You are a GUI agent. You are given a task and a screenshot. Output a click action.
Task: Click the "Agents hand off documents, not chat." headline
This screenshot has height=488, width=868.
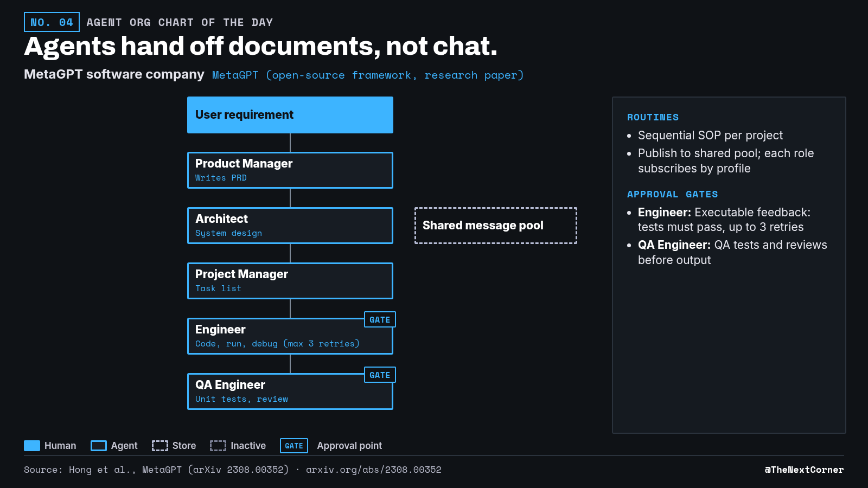pos(260,46)
